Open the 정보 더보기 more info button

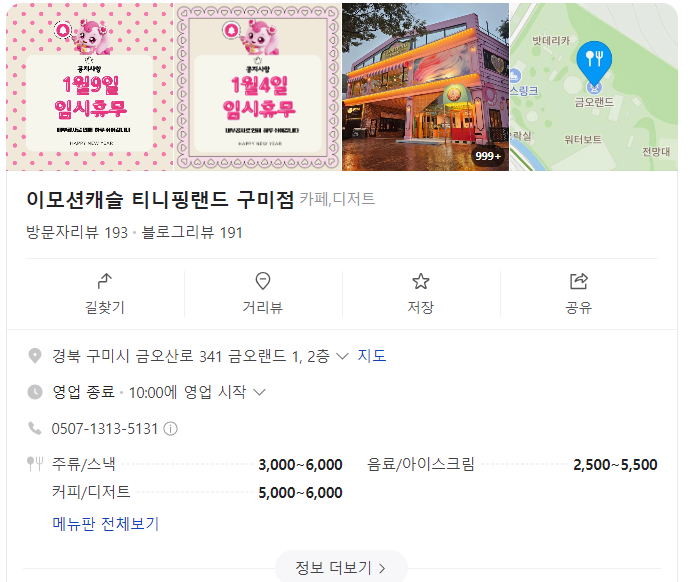(341, 567)
